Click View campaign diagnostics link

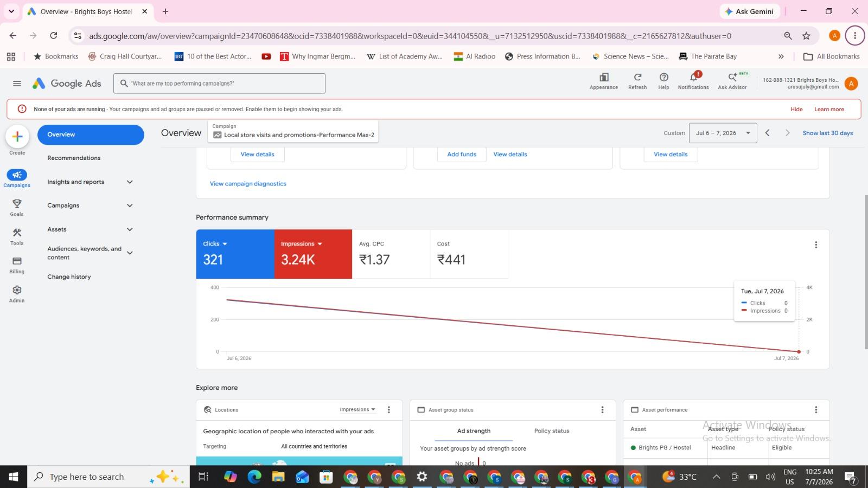[248, 184]
